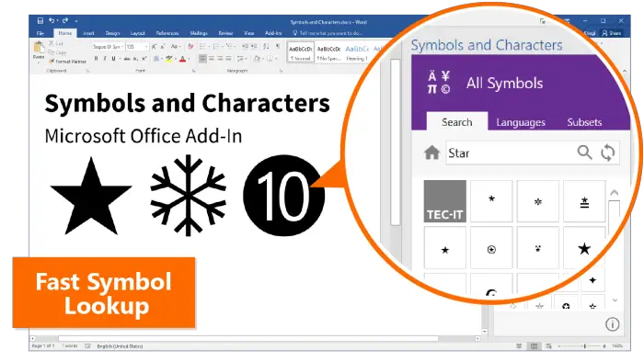Insert the circled star symbol
The width and height of the screenshot is (644, 362).
tap(491, 249)
